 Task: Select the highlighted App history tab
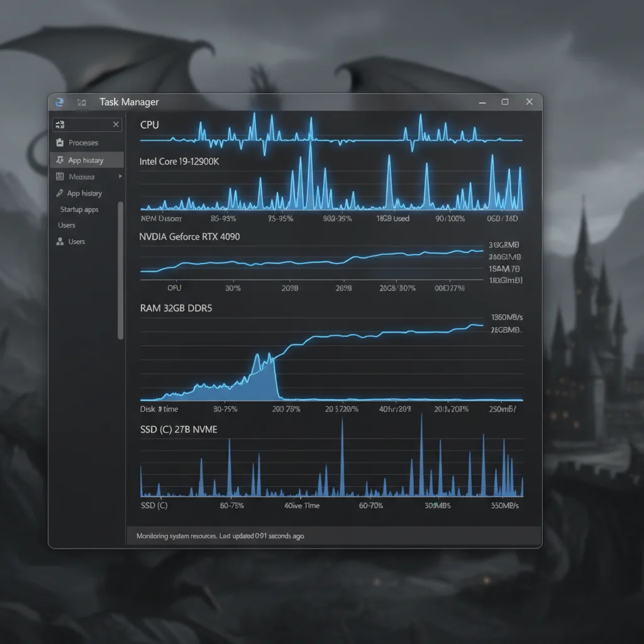tap(87, 160)
